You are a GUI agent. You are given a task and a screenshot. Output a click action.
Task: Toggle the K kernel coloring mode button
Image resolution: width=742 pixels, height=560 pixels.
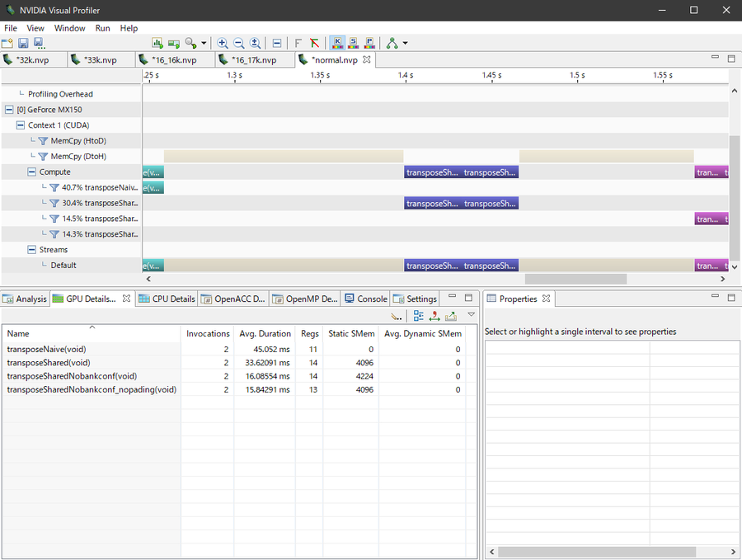coord(338,43)
